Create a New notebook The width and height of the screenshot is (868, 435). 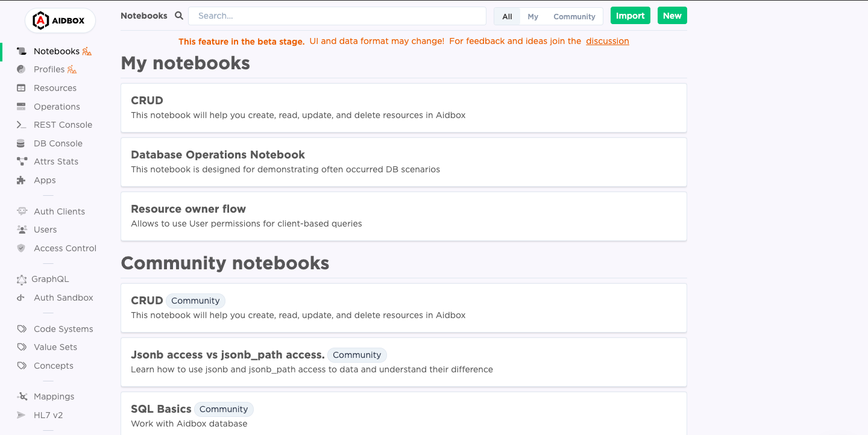(x=672, y=16)
